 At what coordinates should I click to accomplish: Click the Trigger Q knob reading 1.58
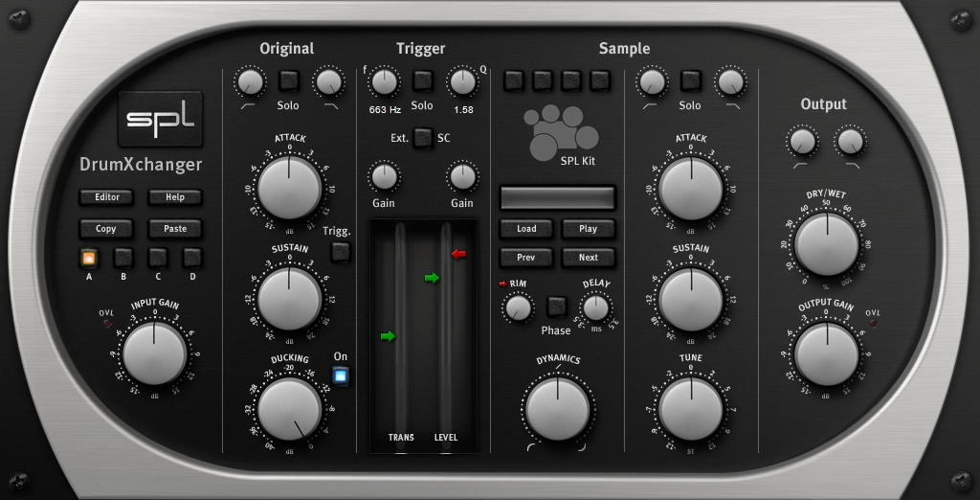(463, 82)
